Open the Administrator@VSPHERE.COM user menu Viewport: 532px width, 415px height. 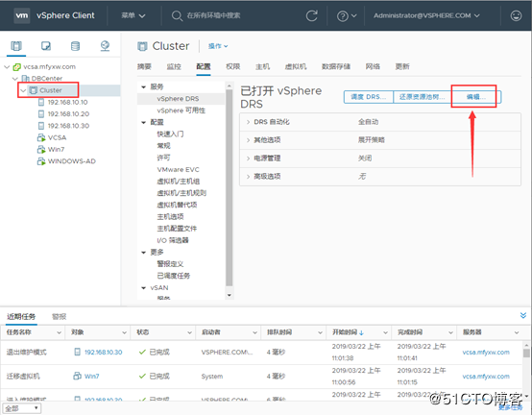coord(426,15)
